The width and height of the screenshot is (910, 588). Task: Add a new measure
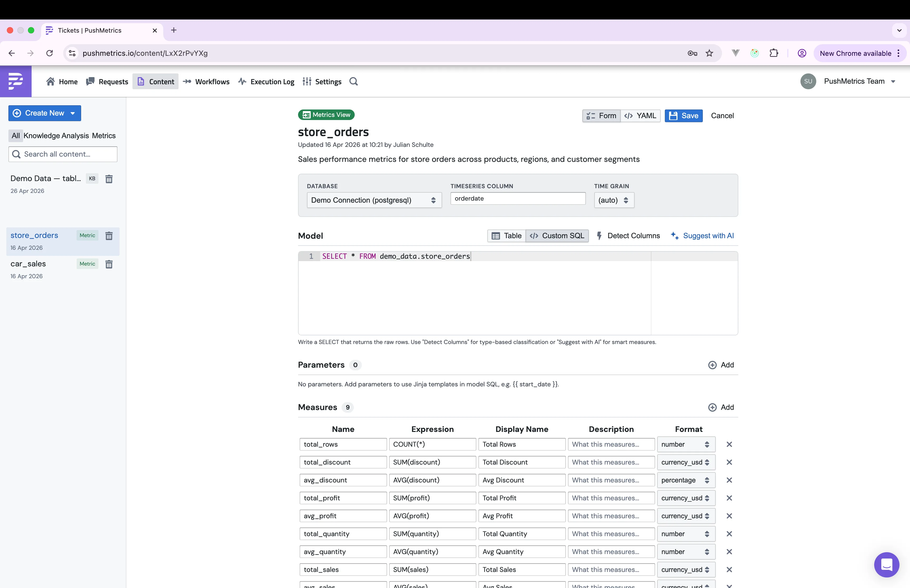coord(721,407)
